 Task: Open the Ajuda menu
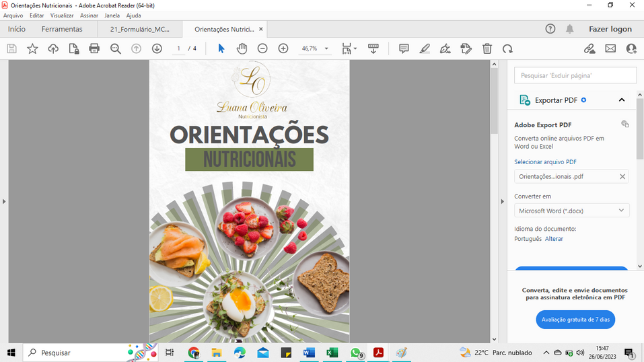[133, 15]
